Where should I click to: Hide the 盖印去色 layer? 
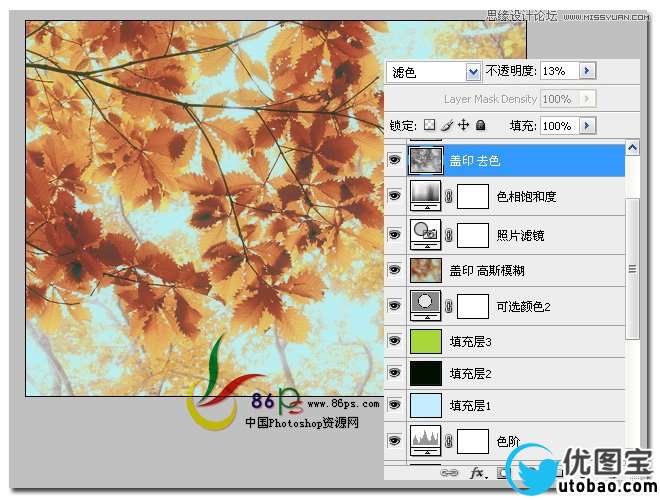tap(394, 160)
